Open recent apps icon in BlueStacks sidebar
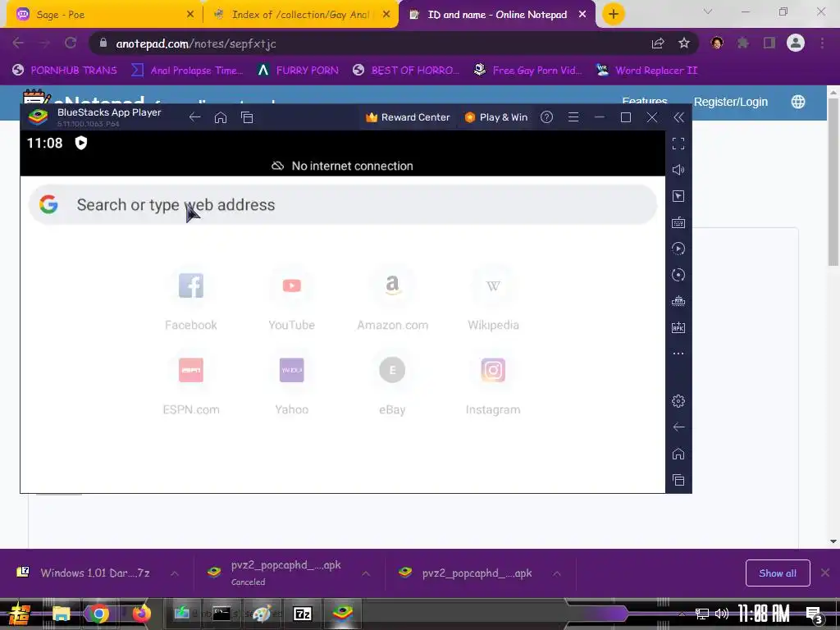Screen dimensions: 840x630 click(678, 480)
